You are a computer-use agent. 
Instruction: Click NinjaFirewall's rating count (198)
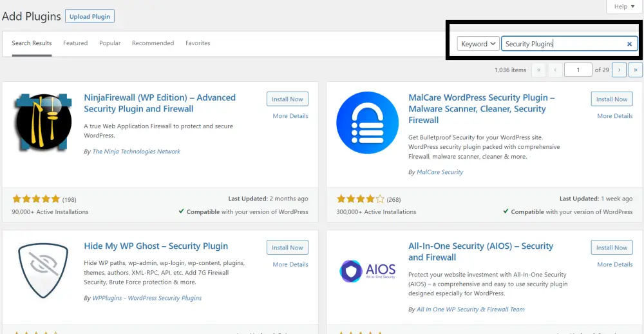pos(69,200)
